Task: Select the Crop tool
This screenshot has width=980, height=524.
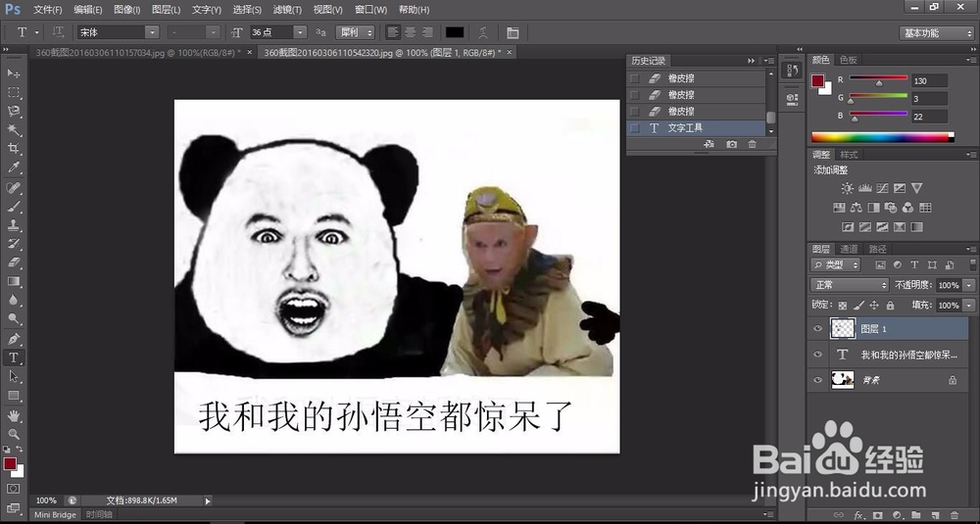Action: click(13, 149)
